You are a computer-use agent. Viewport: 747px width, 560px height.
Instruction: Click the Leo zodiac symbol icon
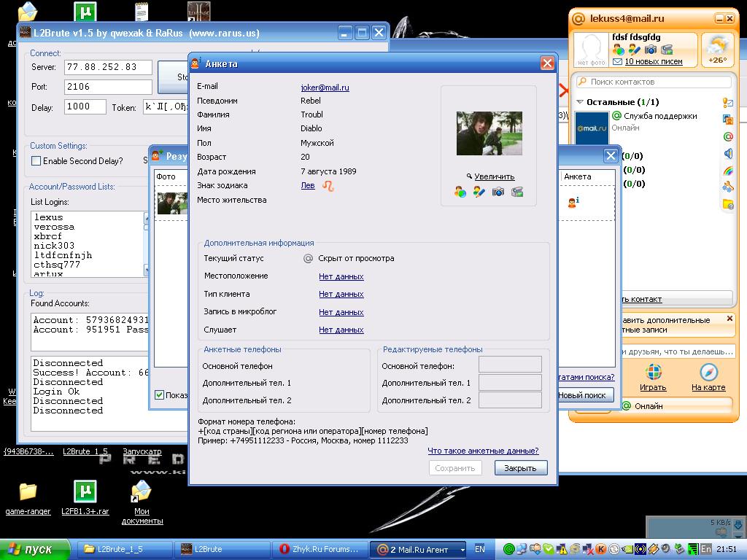point(328,186)
